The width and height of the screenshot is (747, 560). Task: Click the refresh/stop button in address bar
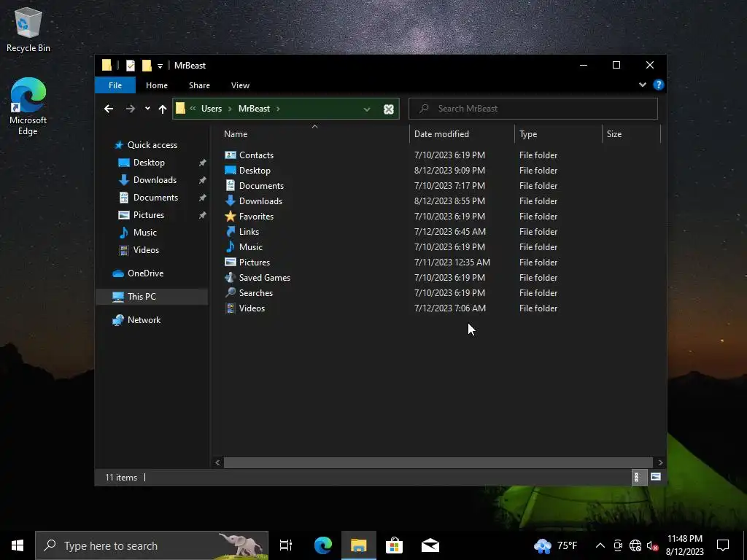[x=389, y=109]
